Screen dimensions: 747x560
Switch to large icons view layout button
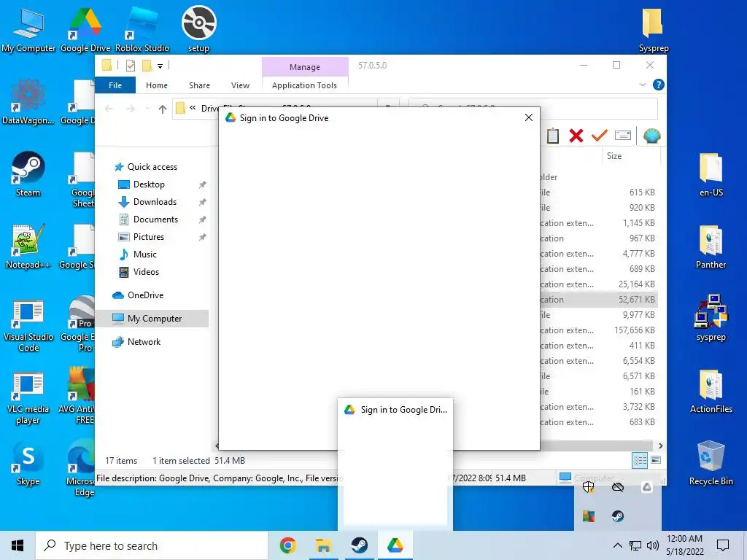tap(656, 460)
